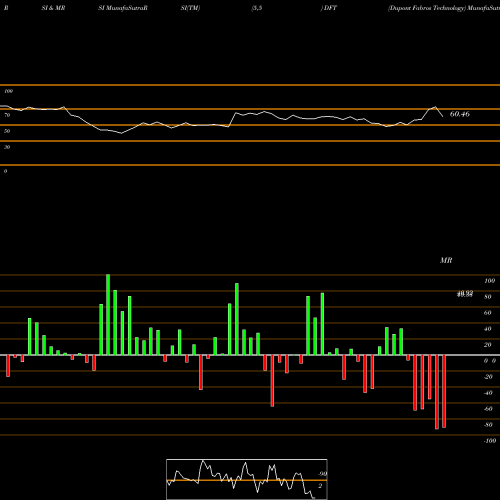Click the 0 label on the RSI scale

6,171
